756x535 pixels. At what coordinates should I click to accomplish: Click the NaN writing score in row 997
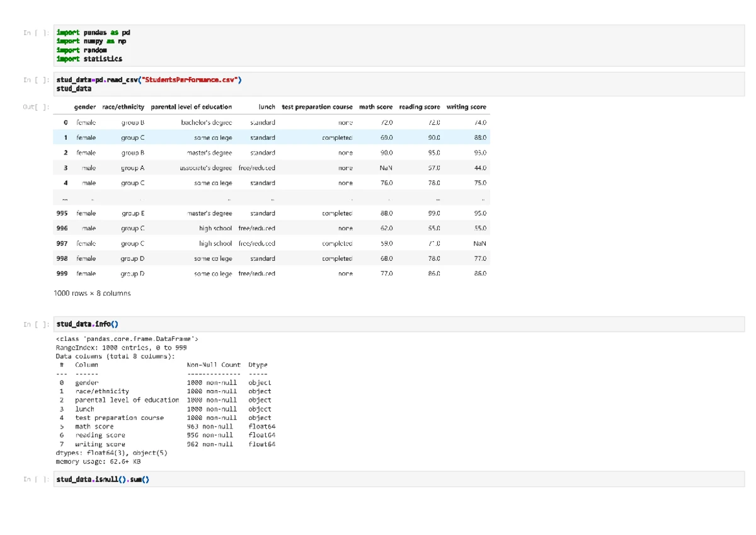[480, 243]
